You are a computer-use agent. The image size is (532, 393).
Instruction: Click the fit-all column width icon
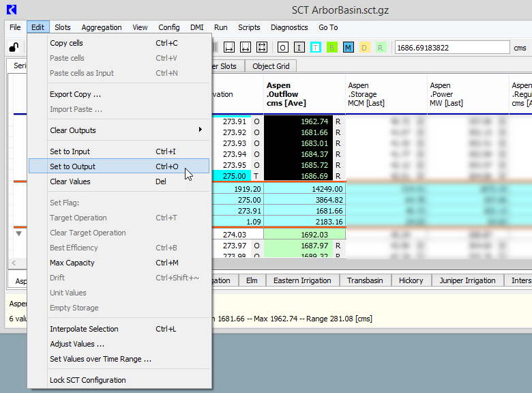(x=262, y=48)
